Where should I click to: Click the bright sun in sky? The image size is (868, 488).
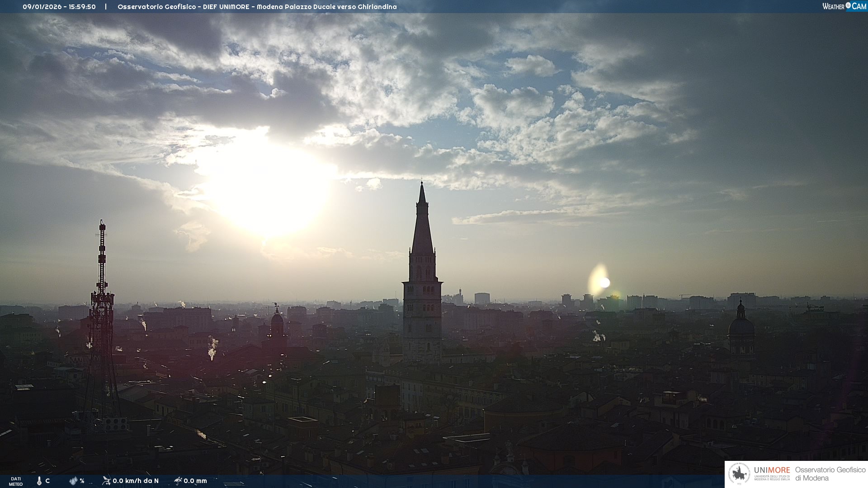pos(267,190)
